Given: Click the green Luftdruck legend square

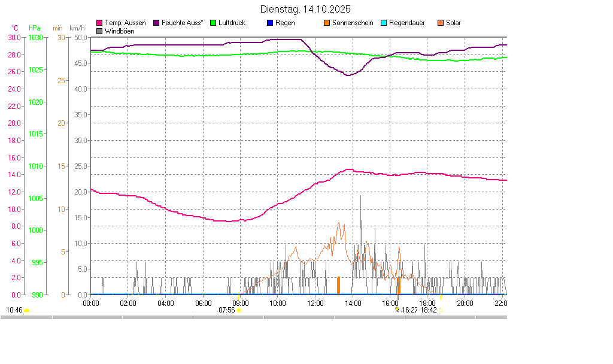Looking at the screenshot, I should click(x=213, y=23).
